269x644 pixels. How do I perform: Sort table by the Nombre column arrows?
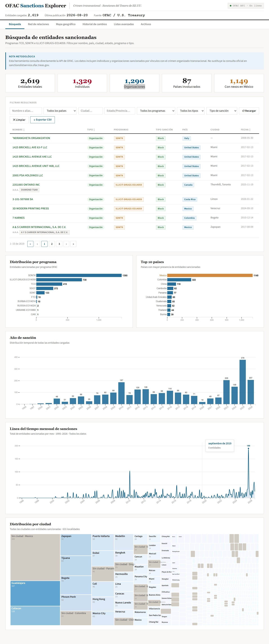24,130
